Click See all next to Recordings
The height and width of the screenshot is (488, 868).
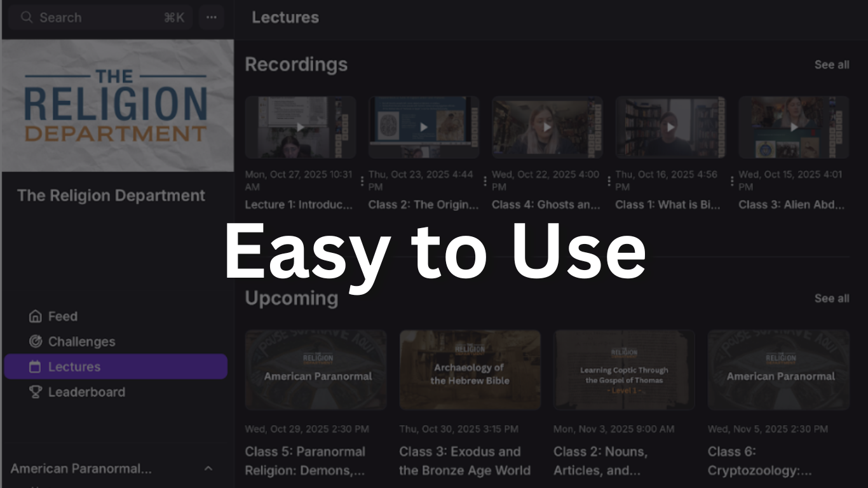pos(832,65)
